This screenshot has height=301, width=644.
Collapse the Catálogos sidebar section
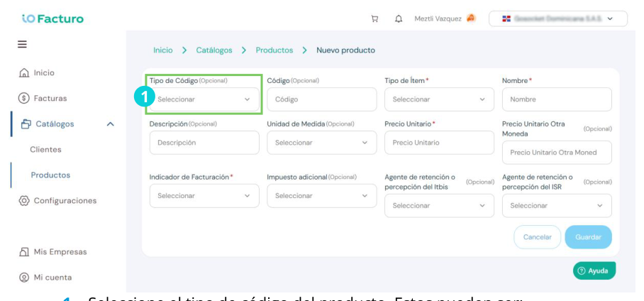pos(110,124)
